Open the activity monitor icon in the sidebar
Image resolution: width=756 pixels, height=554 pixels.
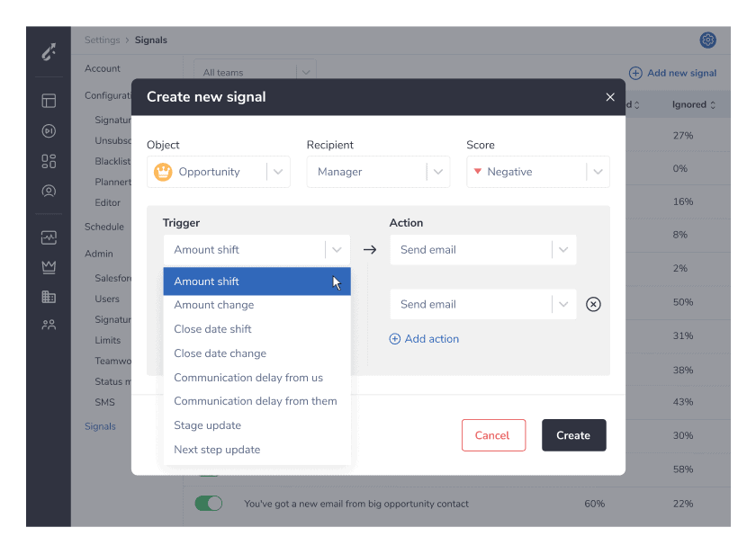point(49,237)
